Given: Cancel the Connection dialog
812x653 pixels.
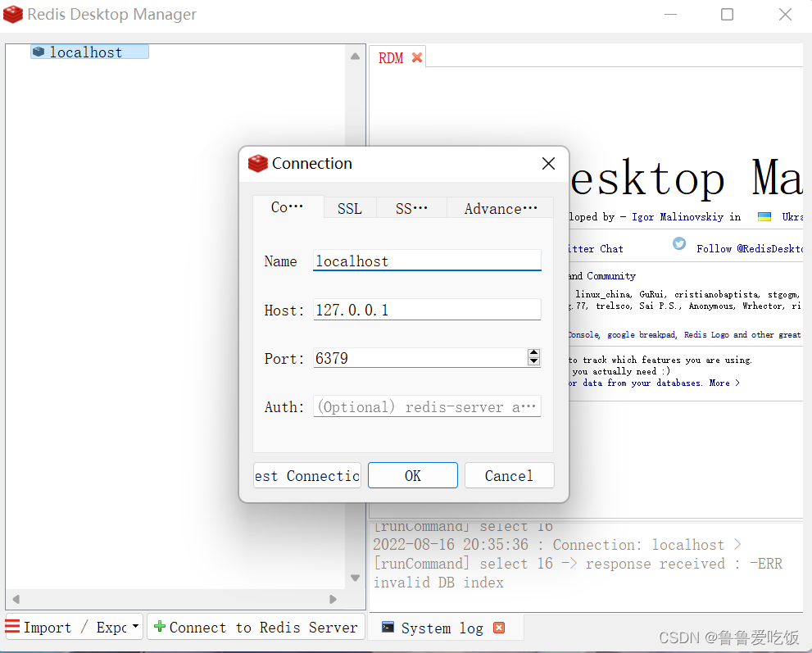Looking at the screenshot, I should click(509, 475).
